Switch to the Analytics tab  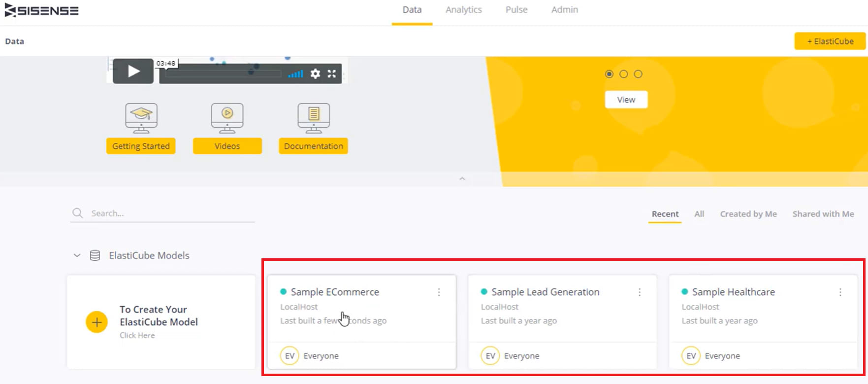pos(464,10)
